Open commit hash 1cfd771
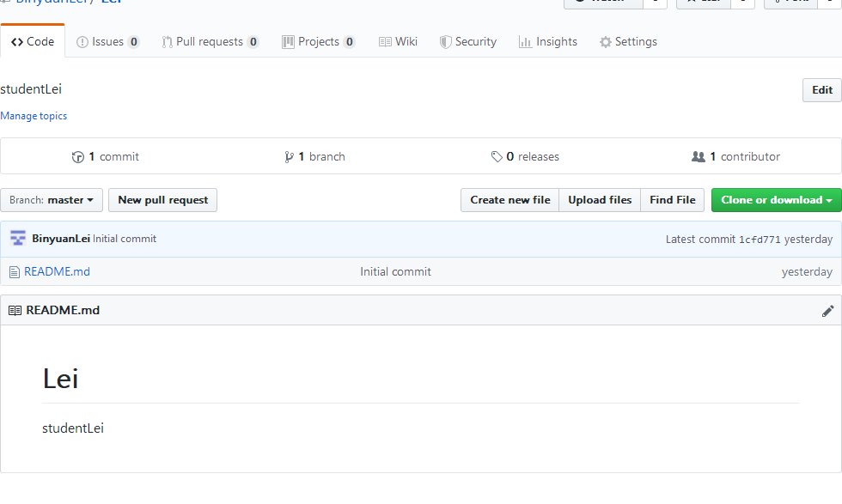Image resolution: width=842 pixels, height=504 pixels. click(760, 240)
